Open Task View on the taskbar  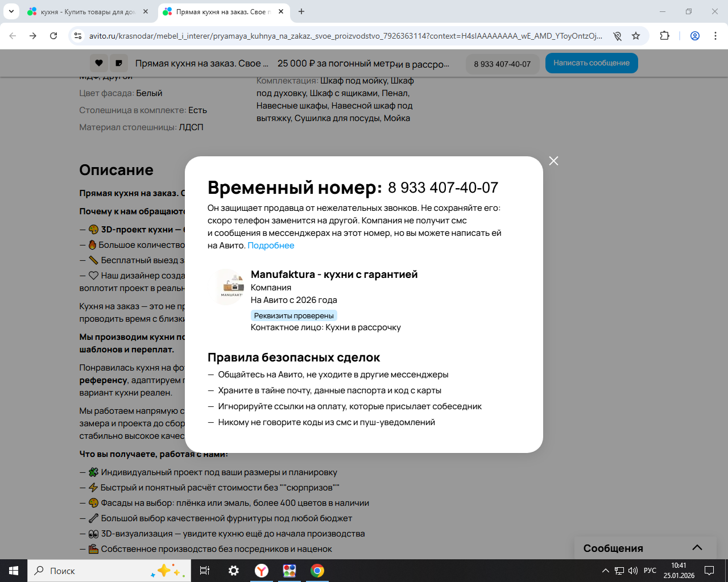[205, 571]
